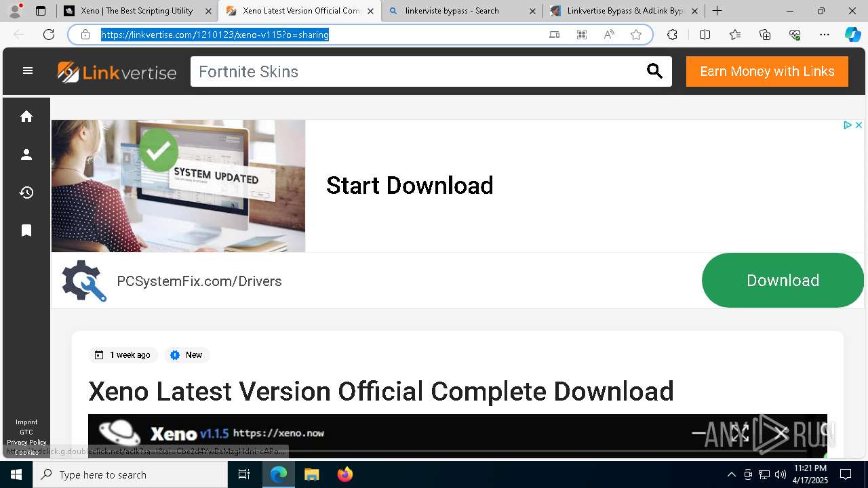The height and width of the screenshot is (488, 868).
Task: Close the linkerviste bypass Search tab
Action: tap(532, 11)
